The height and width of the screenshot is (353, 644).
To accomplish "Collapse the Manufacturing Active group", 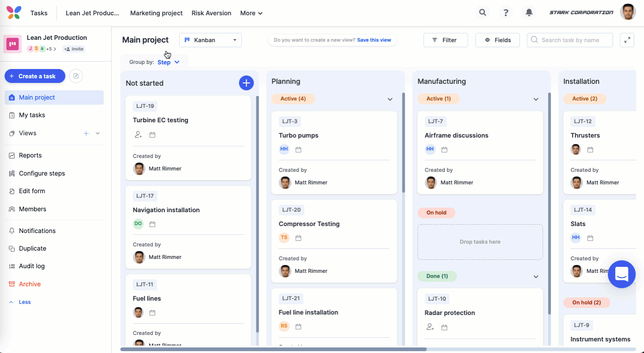I will point(536,99).
